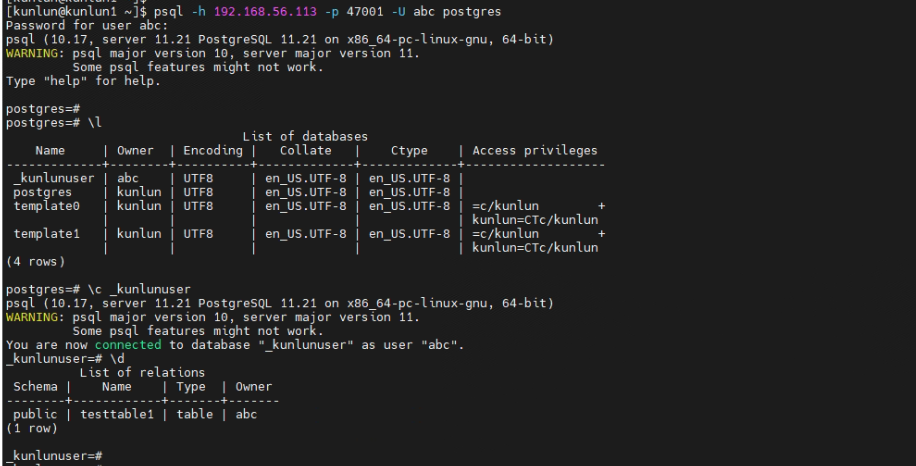The width and height of the screenshot is (916, 466).
Task: Click the \d command after _kunlunuser prompt
Action: [x=117, y=359]
